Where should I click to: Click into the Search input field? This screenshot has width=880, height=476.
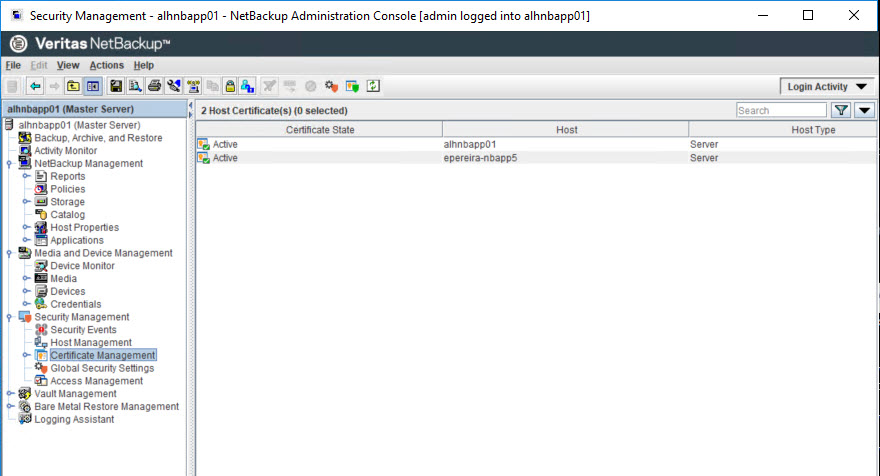pyautogui.click(x=781, y=111)
